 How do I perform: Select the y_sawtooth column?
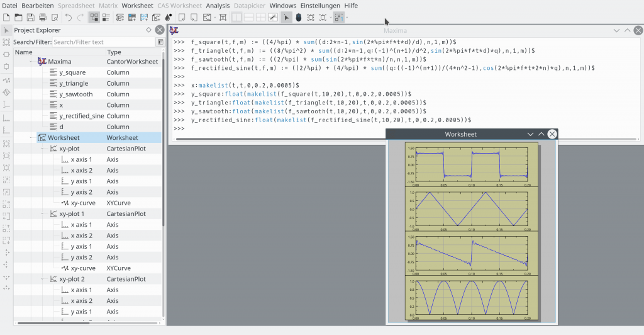pyautogui.click(x=75, y=94)
